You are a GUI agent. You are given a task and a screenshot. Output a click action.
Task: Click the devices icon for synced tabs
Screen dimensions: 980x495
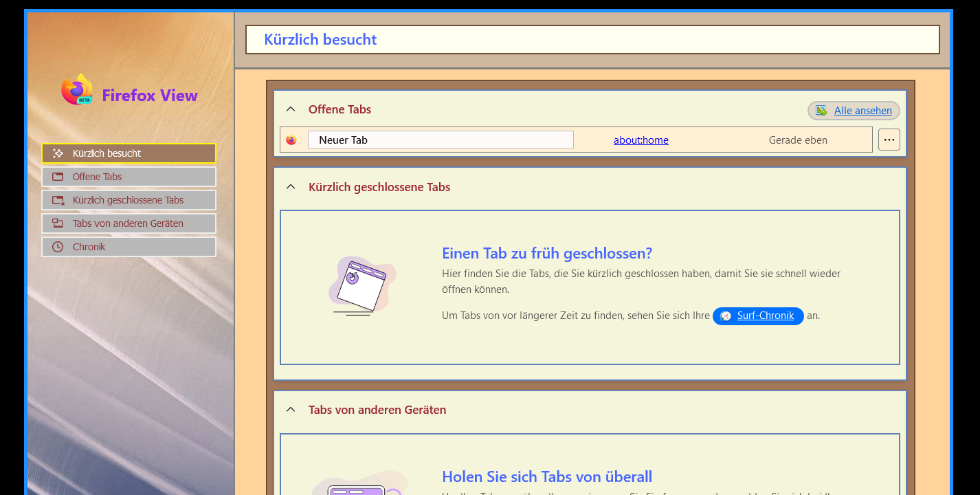(58, 223)
